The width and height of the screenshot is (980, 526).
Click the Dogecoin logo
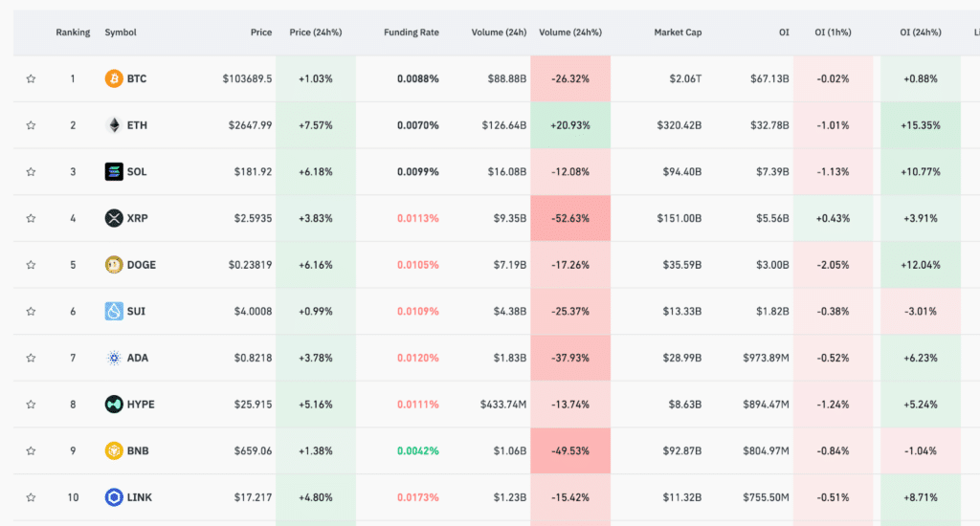(114, 265)
